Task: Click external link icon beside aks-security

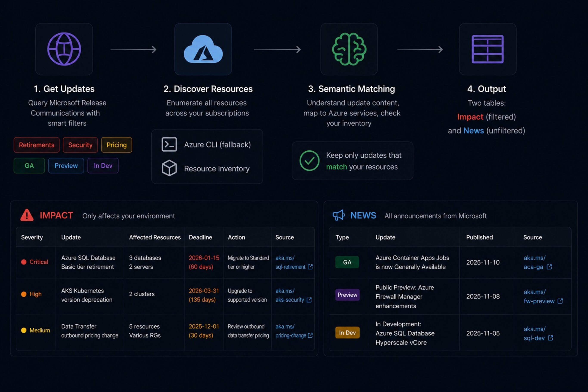Action: (309, 300)
